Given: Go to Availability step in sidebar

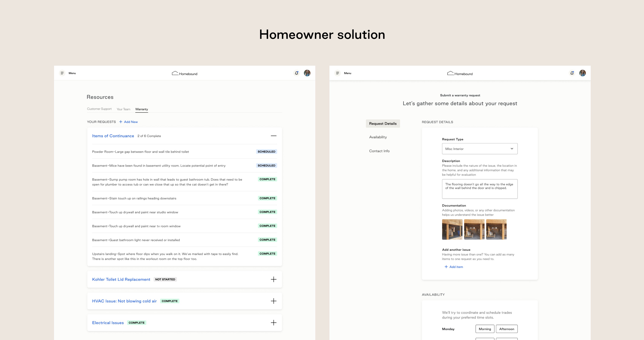Looking at the screenshot, I should pyautogui.click(x=378, y=137).
